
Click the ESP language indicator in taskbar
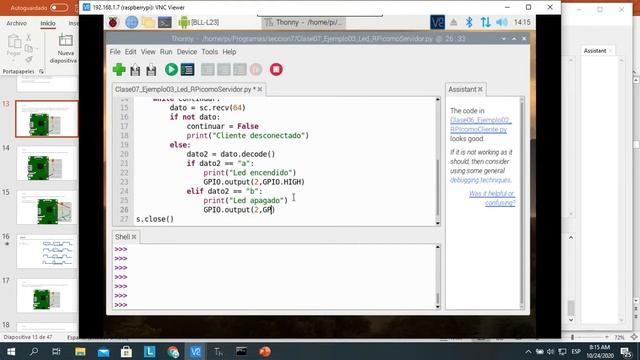click(x=576, y=351)
